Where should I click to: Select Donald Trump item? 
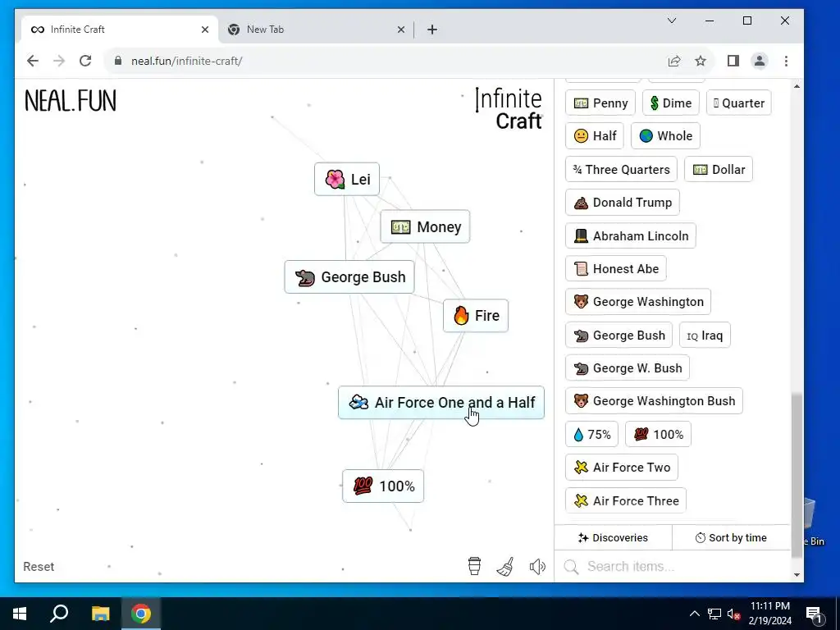coord(623,203)
